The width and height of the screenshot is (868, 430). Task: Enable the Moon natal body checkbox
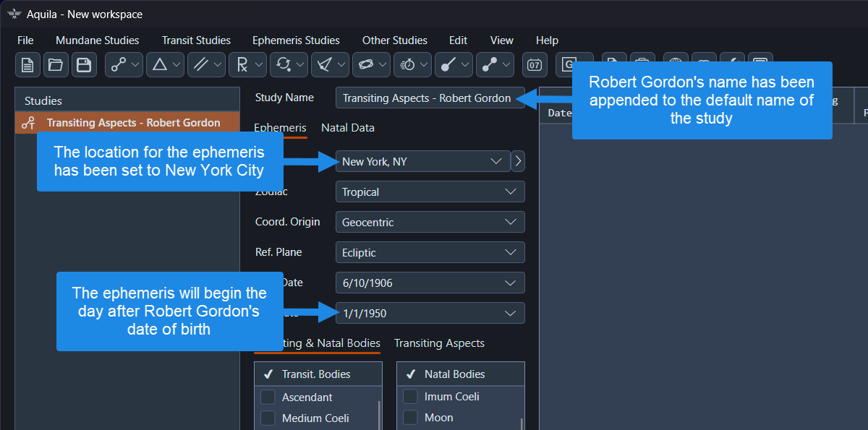[x=410, y=418]
